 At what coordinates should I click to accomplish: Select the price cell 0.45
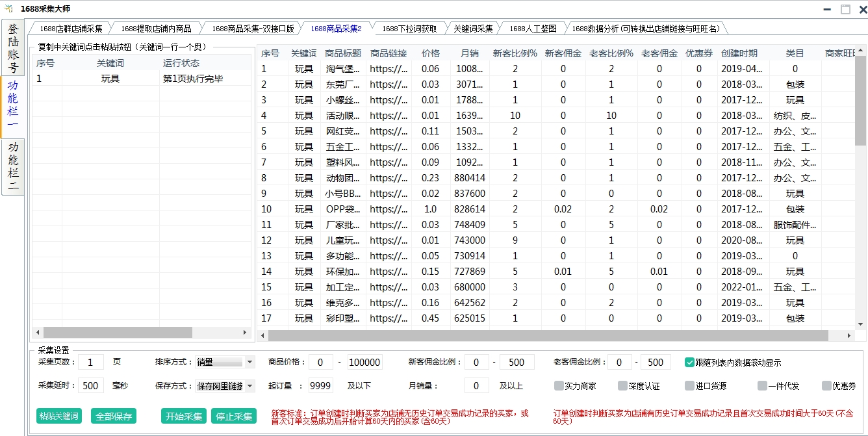pos(430,318)
